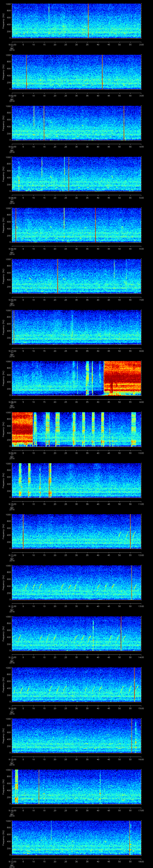
Task: Click the 9:01:00 time axis label
Action: pos(12,44)
